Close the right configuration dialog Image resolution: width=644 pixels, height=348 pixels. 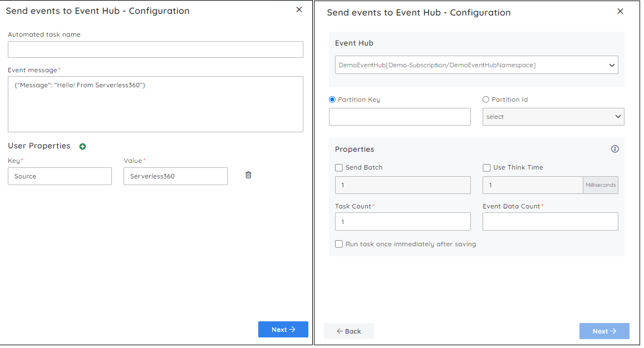coord(620,11)
